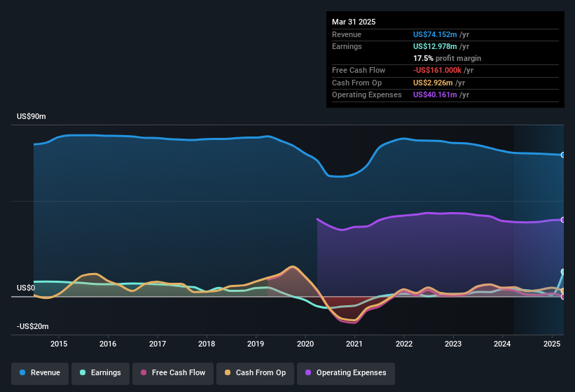Toggle the Operating Expenses legend button
This screenshot has width=575, height=392.
346,373
